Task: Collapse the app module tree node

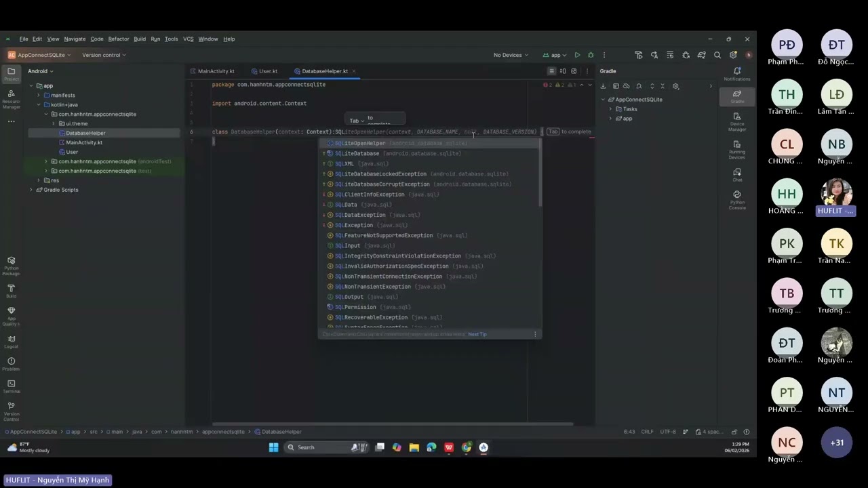Action: click(x=31, y=86)
